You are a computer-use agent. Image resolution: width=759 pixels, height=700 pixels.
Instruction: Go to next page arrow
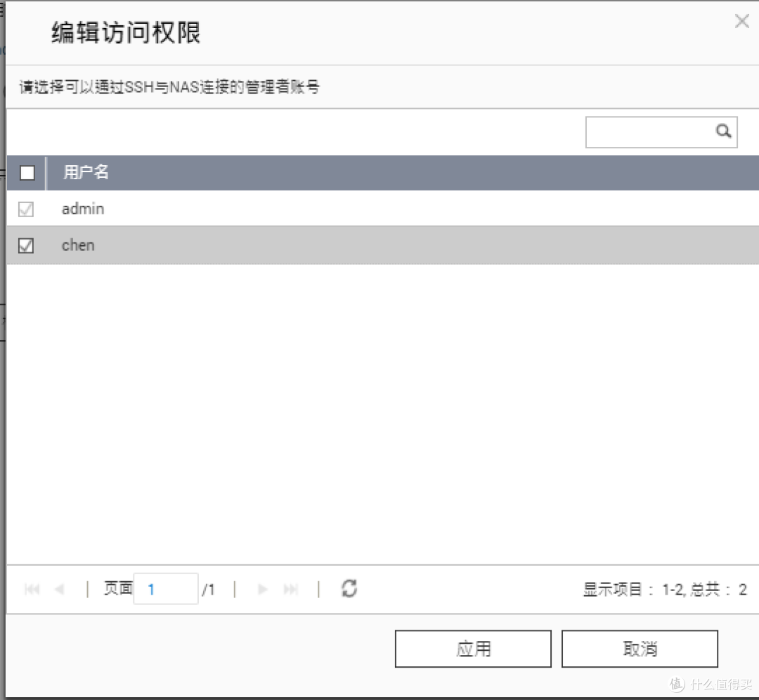coord(263,589)
